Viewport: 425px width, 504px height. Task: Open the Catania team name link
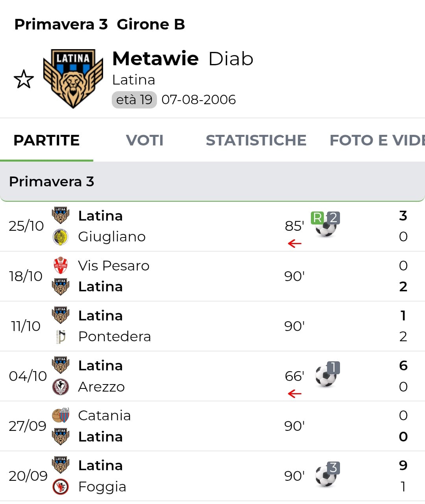click(104, 416)
